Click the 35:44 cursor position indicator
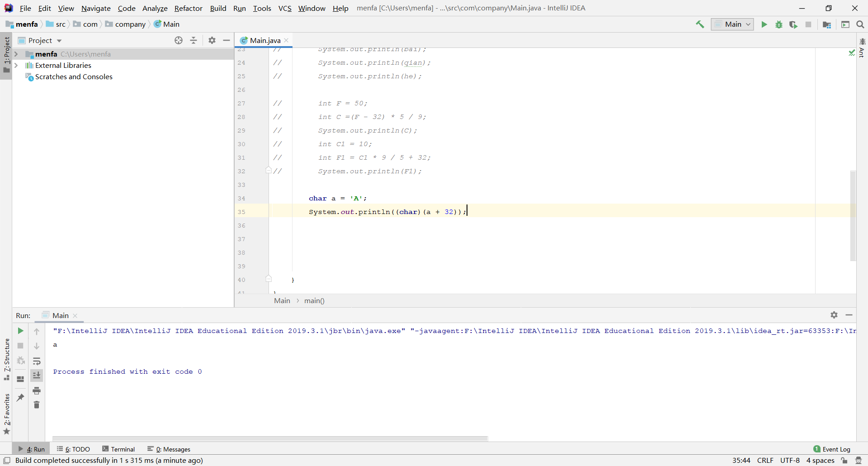The image size is (868, 466). [741, 461]
